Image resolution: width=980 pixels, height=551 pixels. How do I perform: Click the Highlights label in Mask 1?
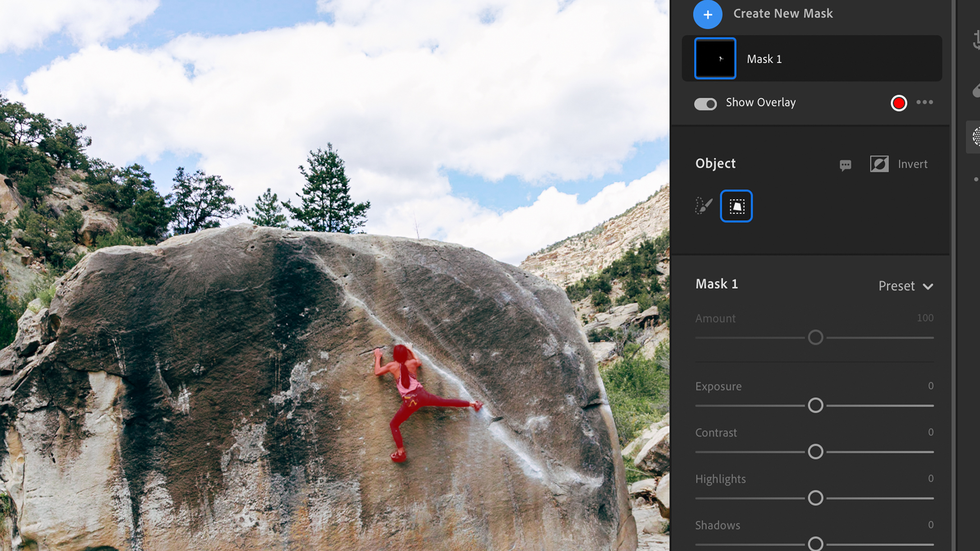coord(720,478)
